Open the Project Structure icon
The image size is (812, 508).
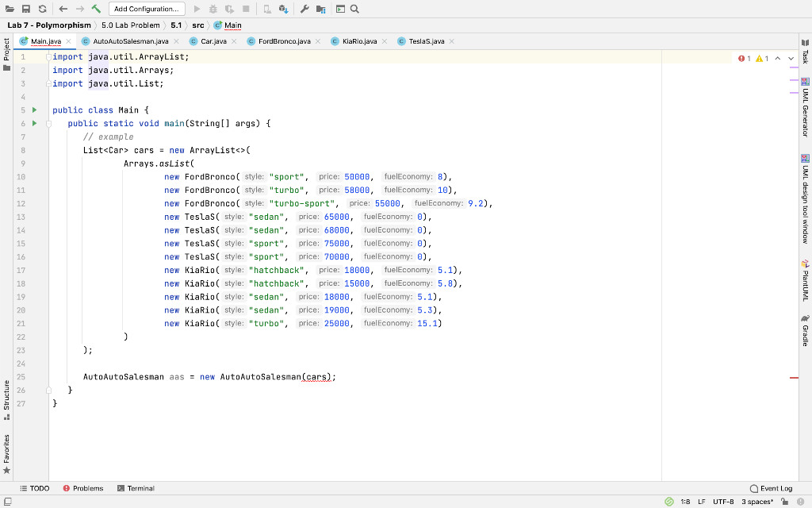point(321,9)
